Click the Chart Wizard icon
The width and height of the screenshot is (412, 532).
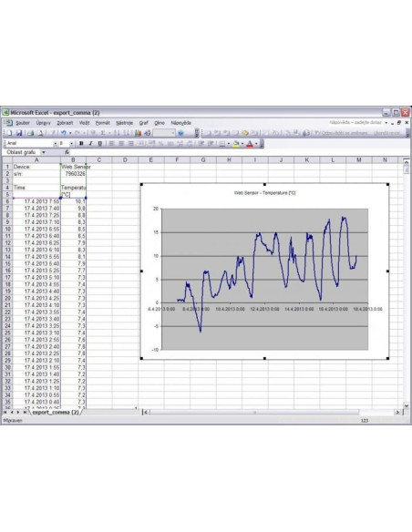point(138,133)
